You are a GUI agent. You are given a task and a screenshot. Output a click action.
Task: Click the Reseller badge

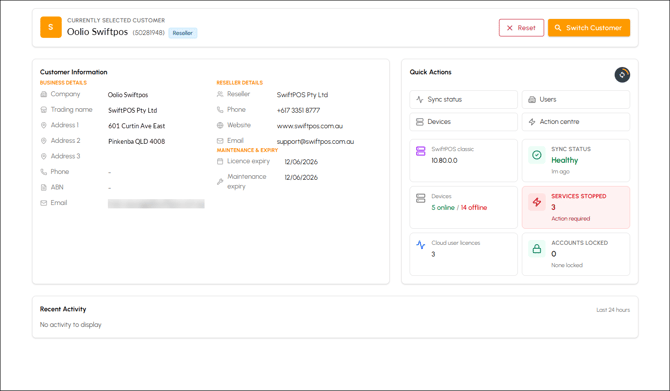click(x=182, y=33)
